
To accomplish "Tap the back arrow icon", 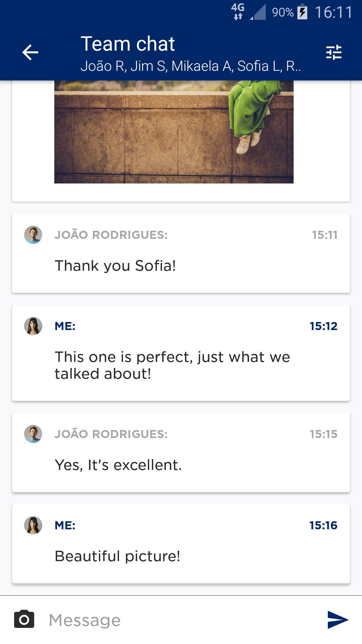I will tap(30, 53).
